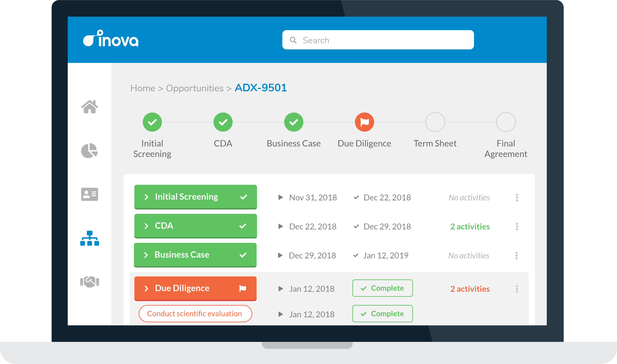Click the first Complete checkbox button for Due Diligence
617x364 pixels.
(x=382, y=288)
